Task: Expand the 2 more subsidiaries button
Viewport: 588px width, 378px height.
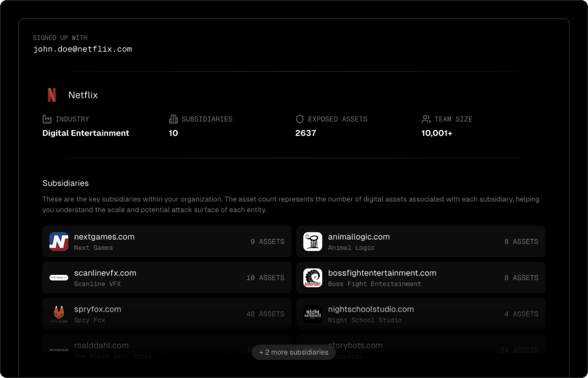Action: point(293,352)
